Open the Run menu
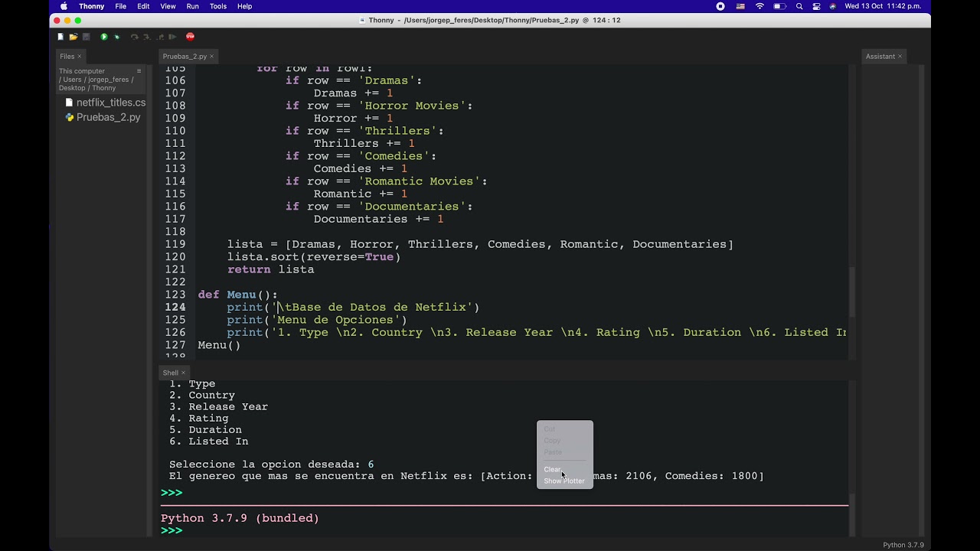980x551 pixels. [192, 6]
